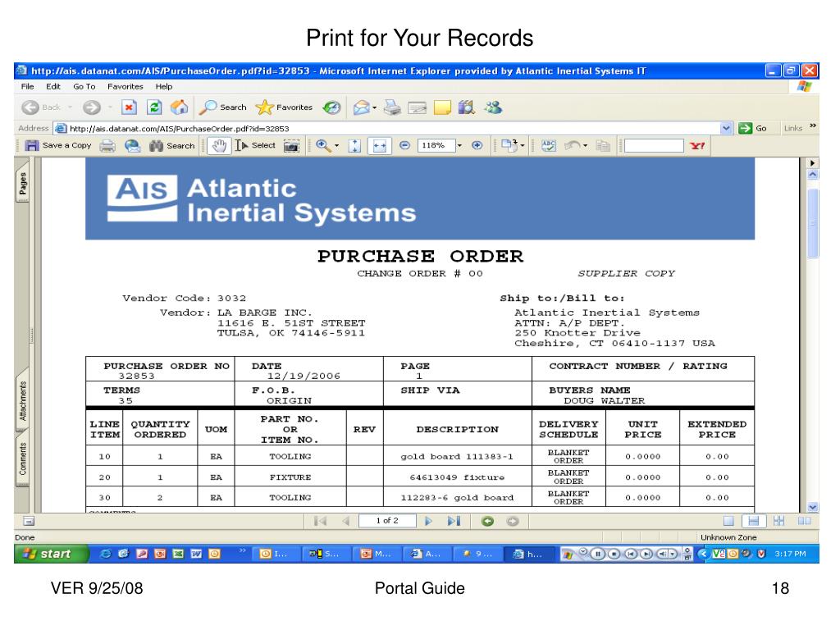Open the Research books icon

coord(467,107)
